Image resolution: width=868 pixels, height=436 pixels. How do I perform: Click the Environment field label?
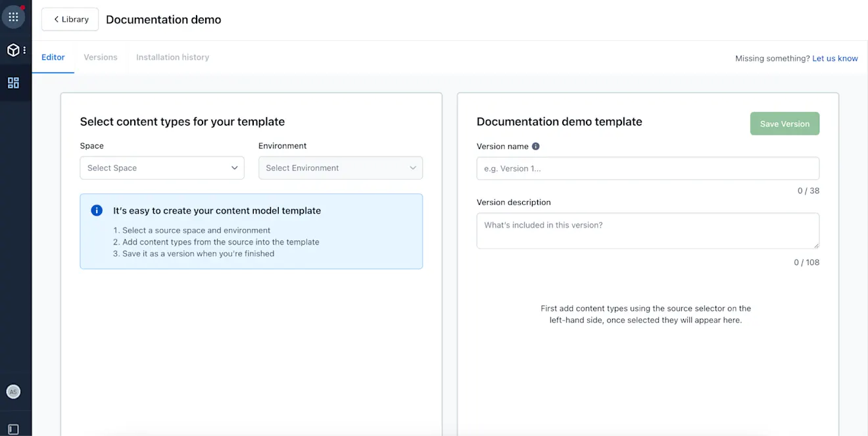click(283, 146)
